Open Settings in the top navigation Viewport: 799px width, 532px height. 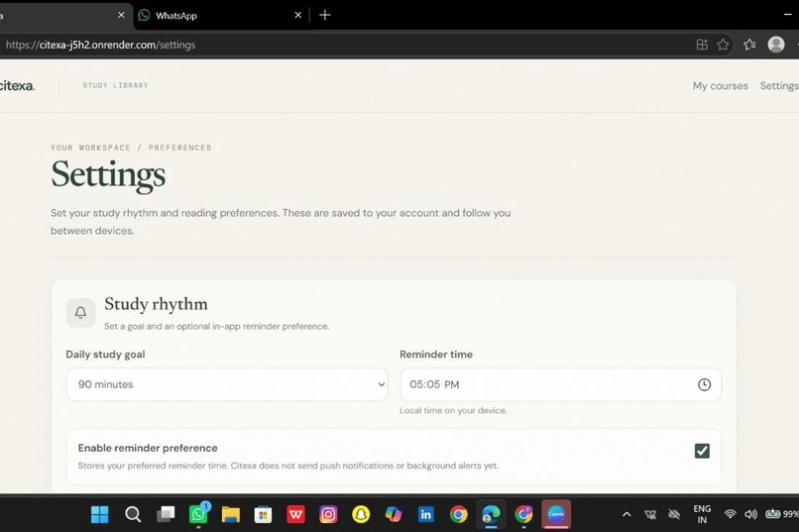(779, 86)
